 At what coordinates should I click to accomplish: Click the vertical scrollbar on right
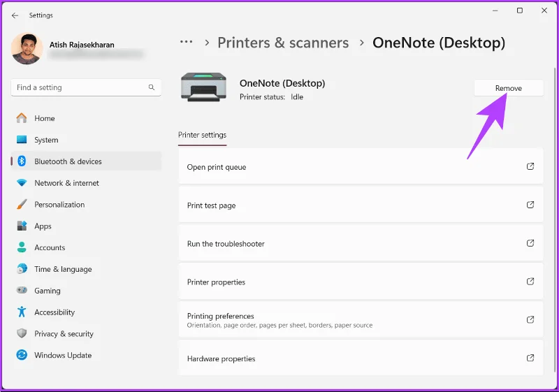click(x=555, y=221)
